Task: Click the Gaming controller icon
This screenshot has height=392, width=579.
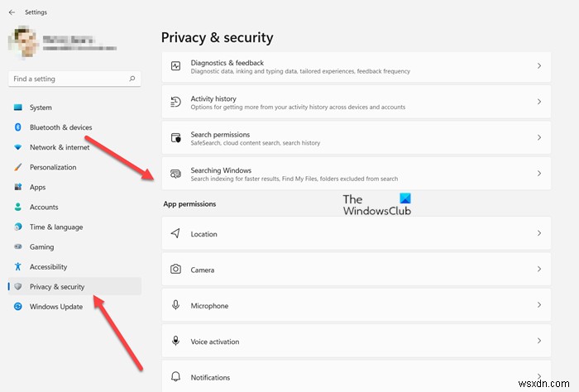Action: tap(18, 247)
